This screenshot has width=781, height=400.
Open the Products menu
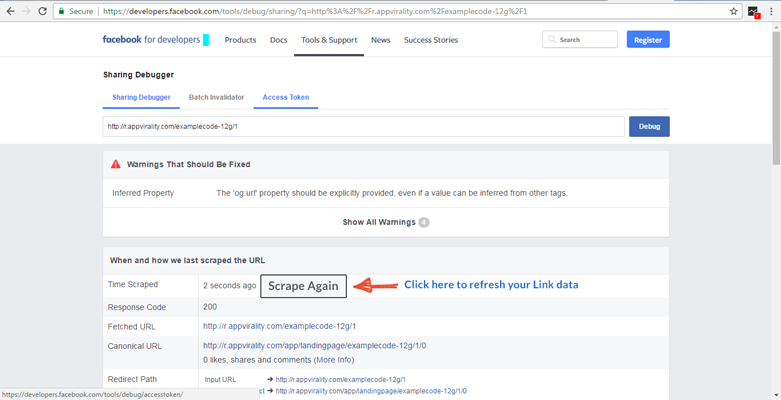[240, 40]
